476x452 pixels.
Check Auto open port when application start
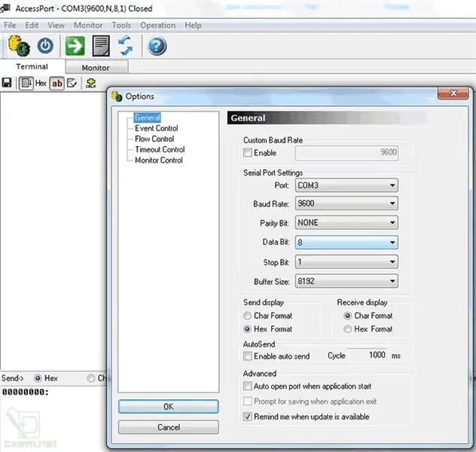coord(247,386)
